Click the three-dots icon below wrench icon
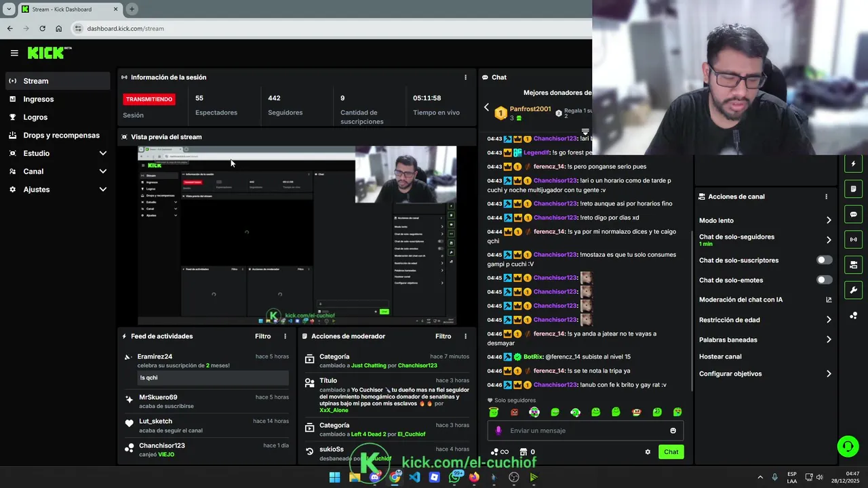 (x=853, y=315)
